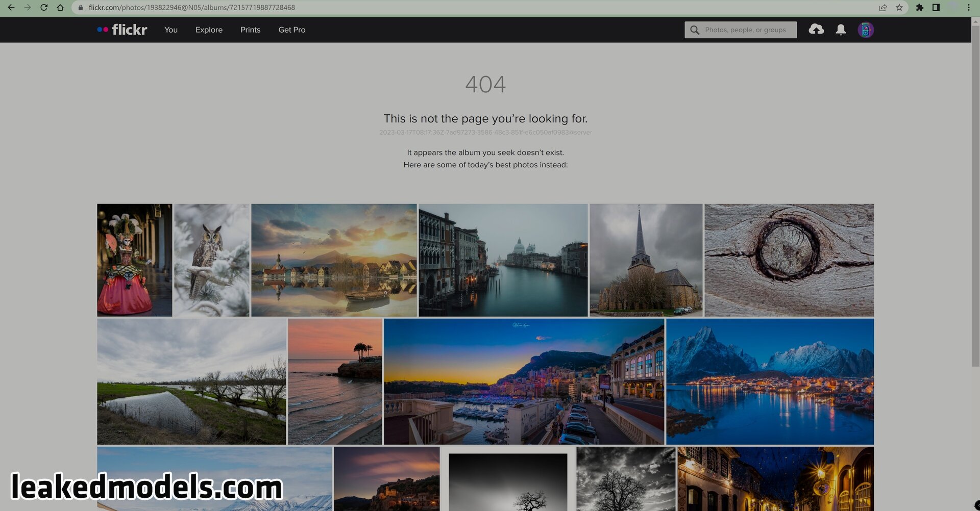This screenshot has height=511, width=980.
Task: Click the Get Pro link
Action: point(291,30)
